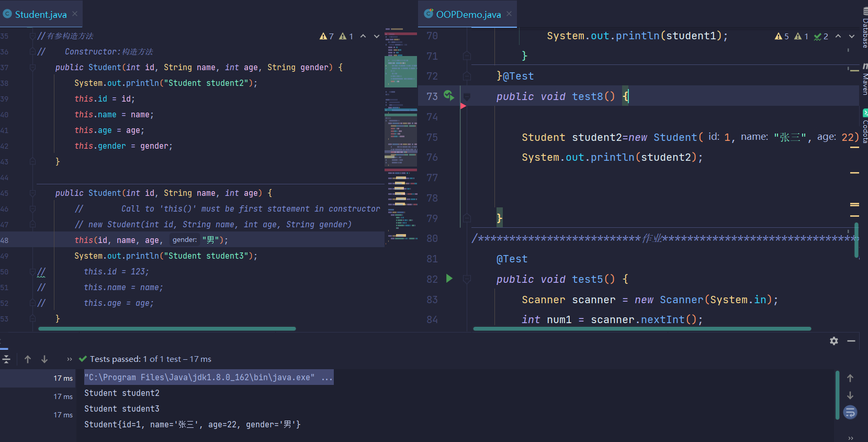Run test8 via gutter icon on line 73
Screen dimensions: 868x442
coord(449,95)
